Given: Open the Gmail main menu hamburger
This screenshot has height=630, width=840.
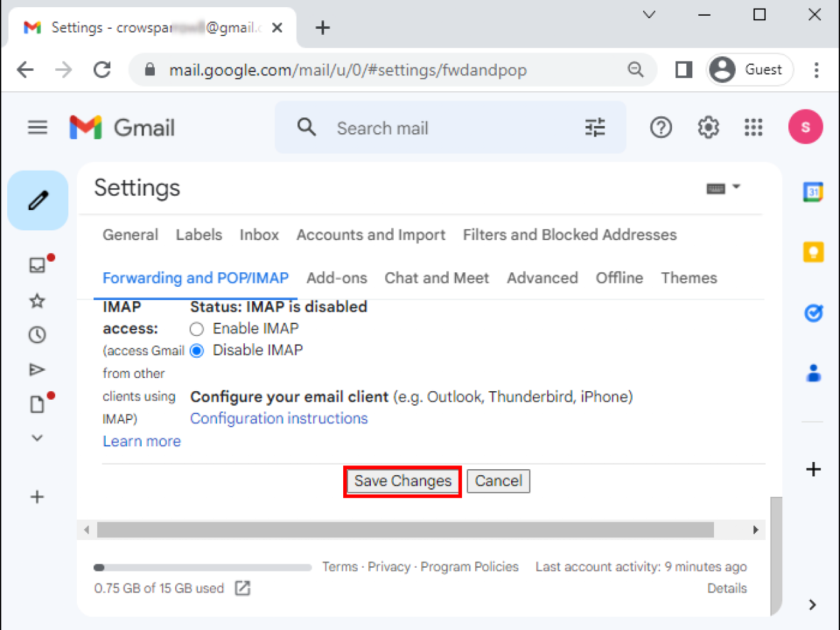Looking at the screenshot, I should pyautogui.click(x=37, y=127).
